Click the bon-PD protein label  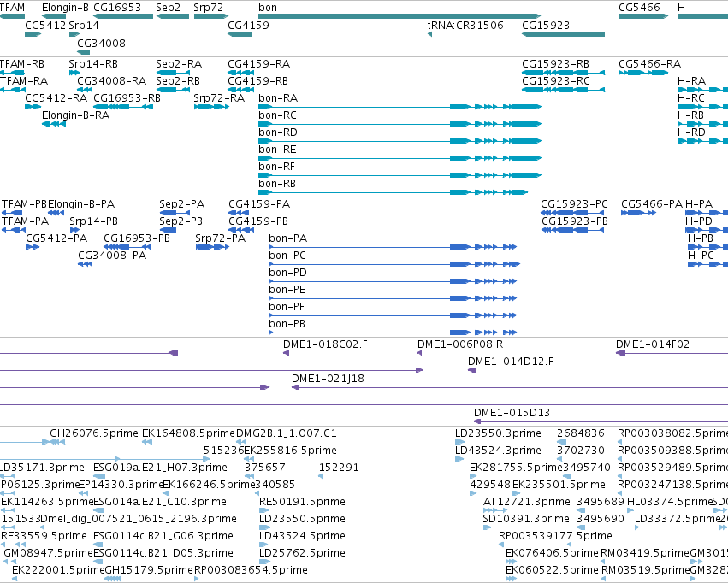coord(287,273)
